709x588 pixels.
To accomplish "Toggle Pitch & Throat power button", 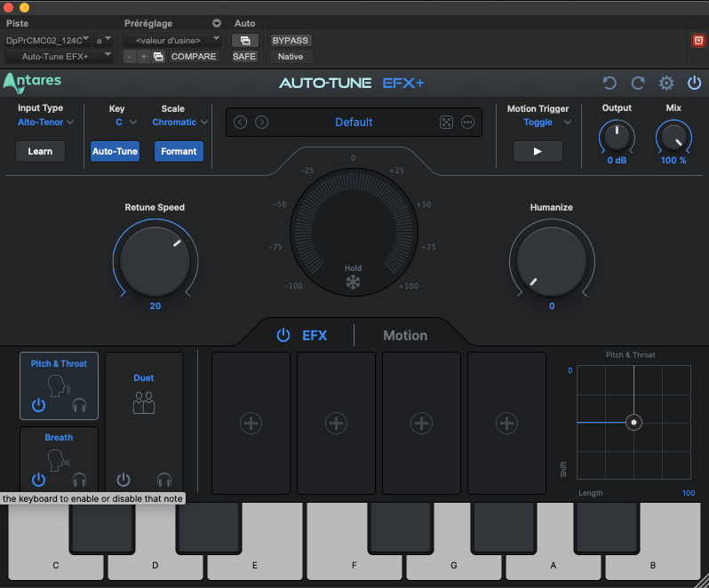I will (38, 405).
